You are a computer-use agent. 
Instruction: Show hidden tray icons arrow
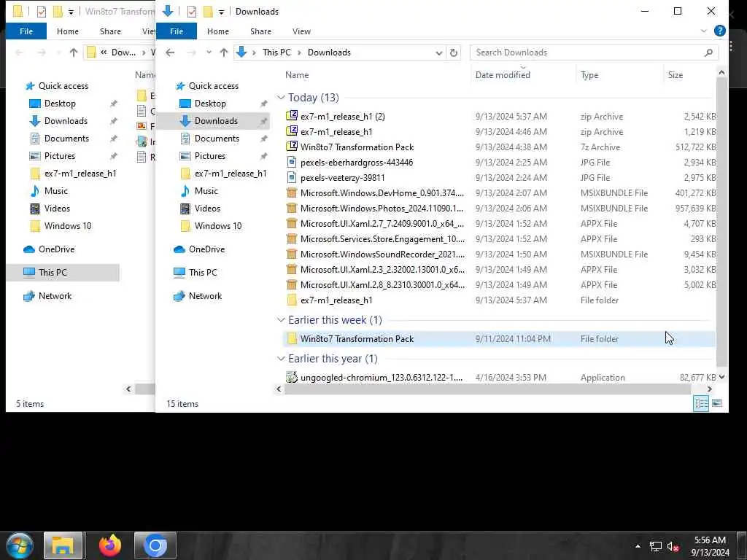point(638,546)
